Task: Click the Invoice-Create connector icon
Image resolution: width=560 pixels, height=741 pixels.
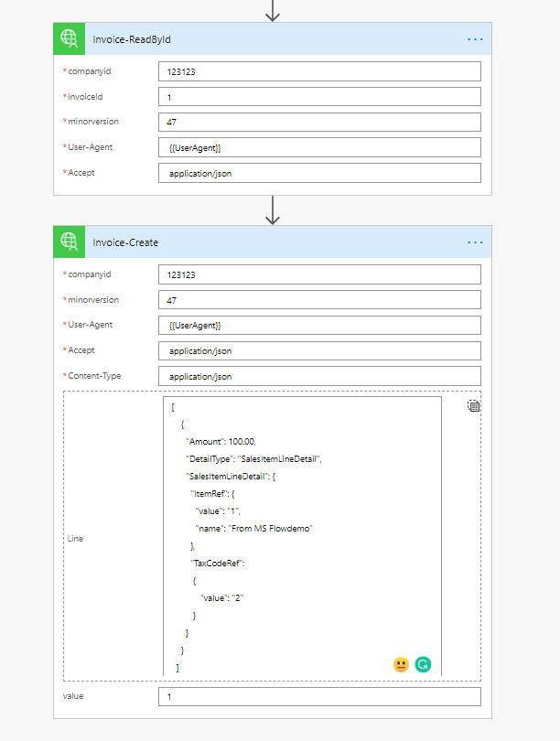Action: click(x=70, y=242)
